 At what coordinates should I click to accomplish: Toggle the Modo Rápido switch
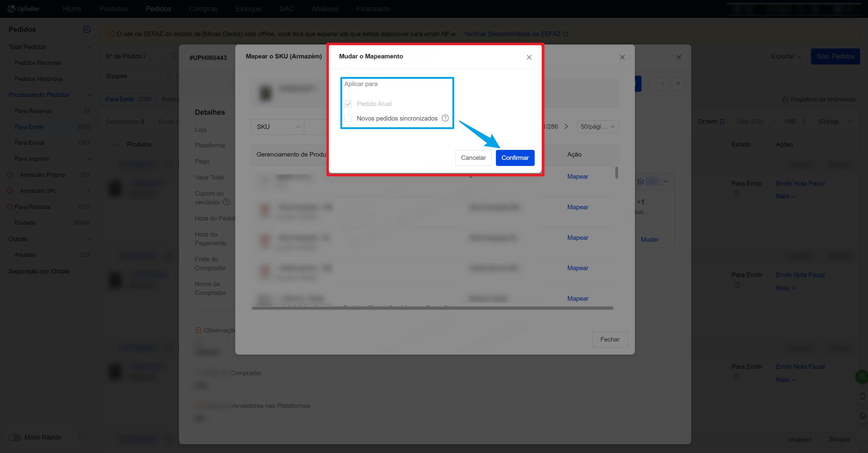(x=15, y=437)
